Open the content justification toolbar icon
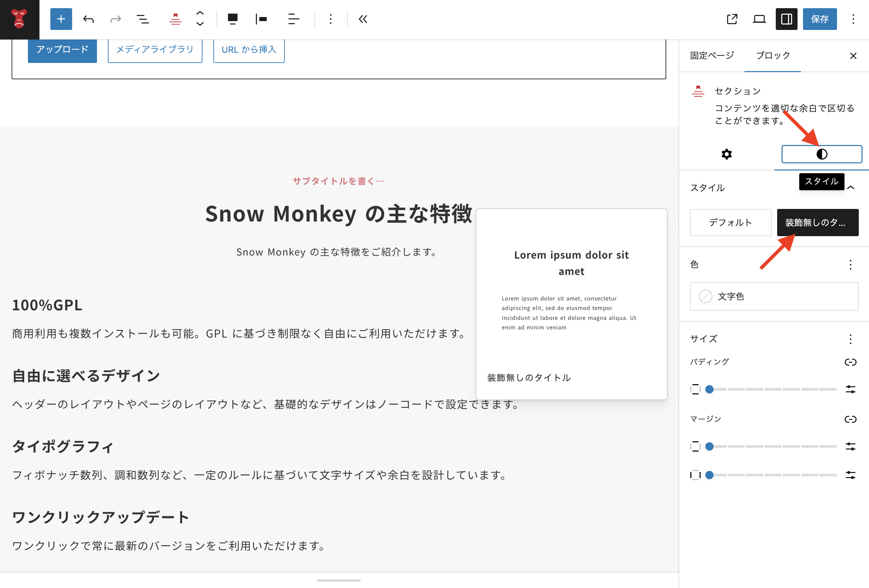Image resolution: width=869 pixels, height=588 pixels. (261, 19)
